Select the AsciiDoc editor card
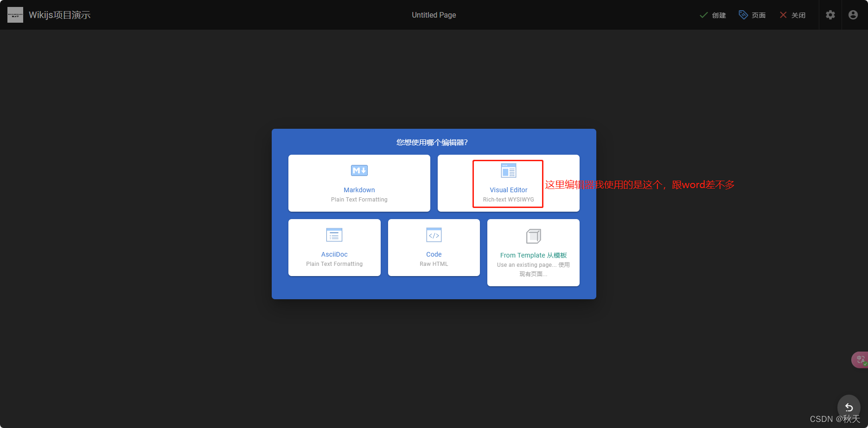The image size is (868, 428). [x=334, y=247]
